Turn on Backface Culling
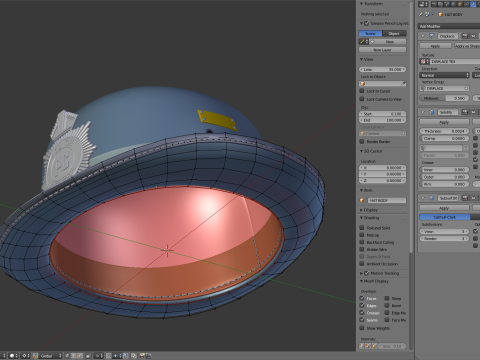 [362, 242]
